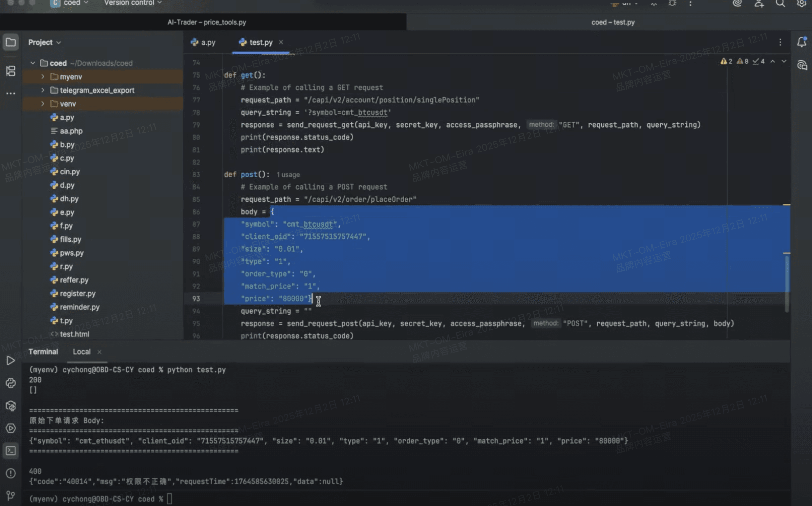The image size is (812, 506).
Task: Open the AI Assistant swirl icon
Action: pyautogui.click(x=737, y=3)
